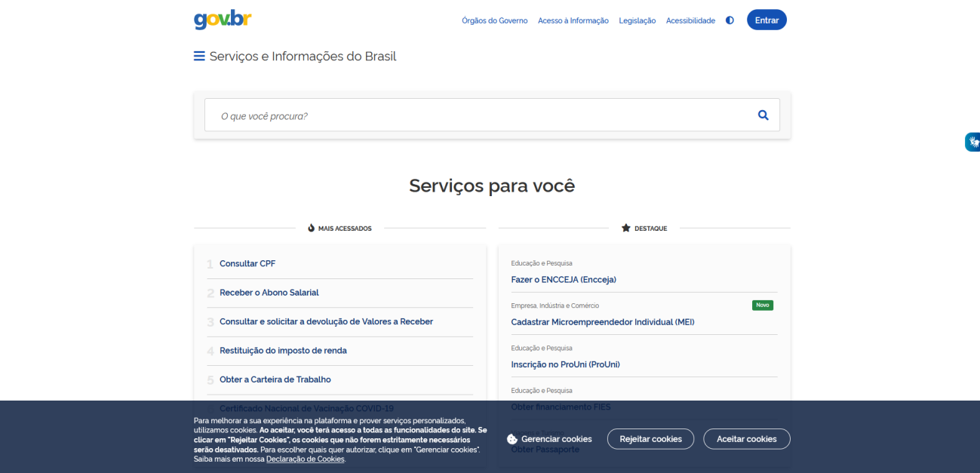
Task: Click the gov.br logo
Action: pyautogui.click(x=223, y=20)
